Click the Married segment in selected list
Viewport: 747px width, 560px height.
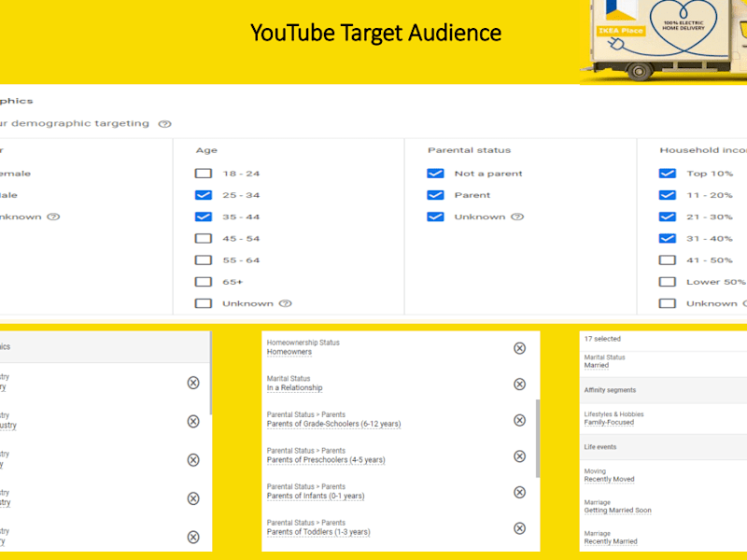597,365
